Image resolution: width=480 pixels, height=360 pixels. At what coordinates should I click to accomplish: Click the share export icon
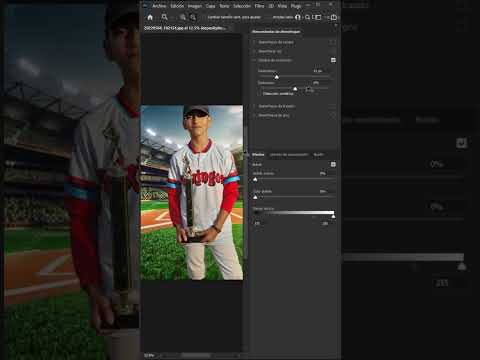click(x=334, y=17)
